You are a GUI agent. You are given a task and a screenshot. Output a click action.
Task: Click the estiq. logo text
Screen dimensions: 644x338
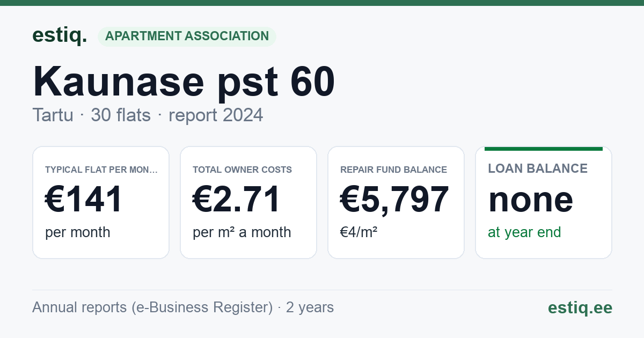pyautogui.click(x=60, y=35)
